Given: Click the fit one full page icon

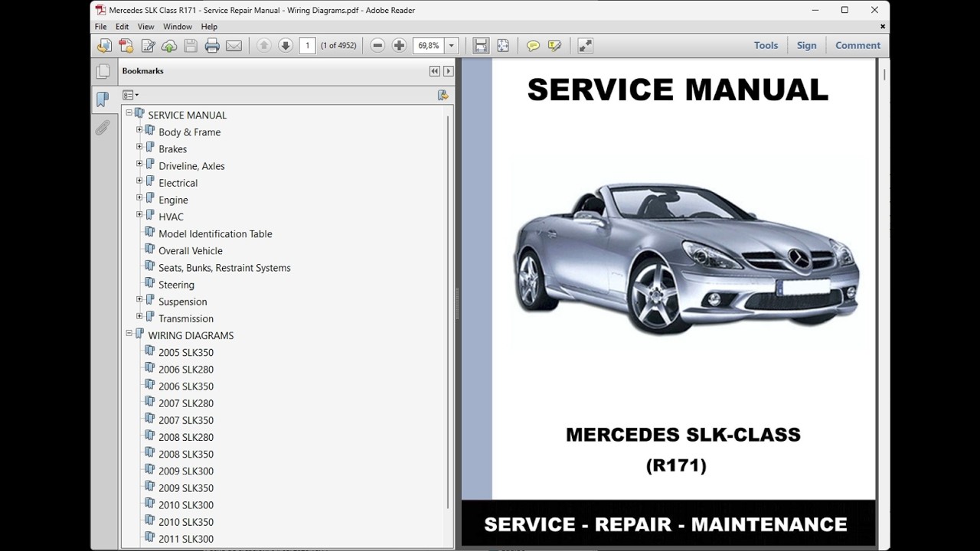Looking at the screenshot, I should [502, 46].
